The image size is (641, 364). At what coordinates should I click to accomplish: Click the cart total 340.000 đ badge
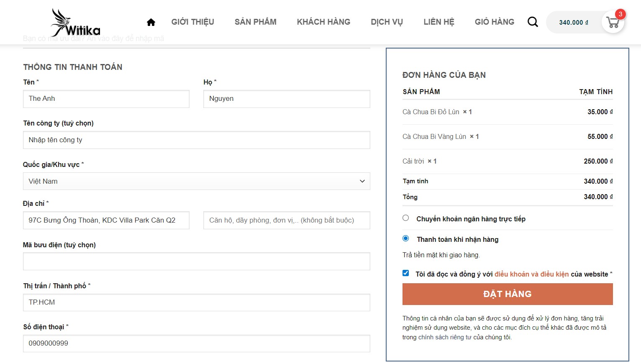click(573, 23)
